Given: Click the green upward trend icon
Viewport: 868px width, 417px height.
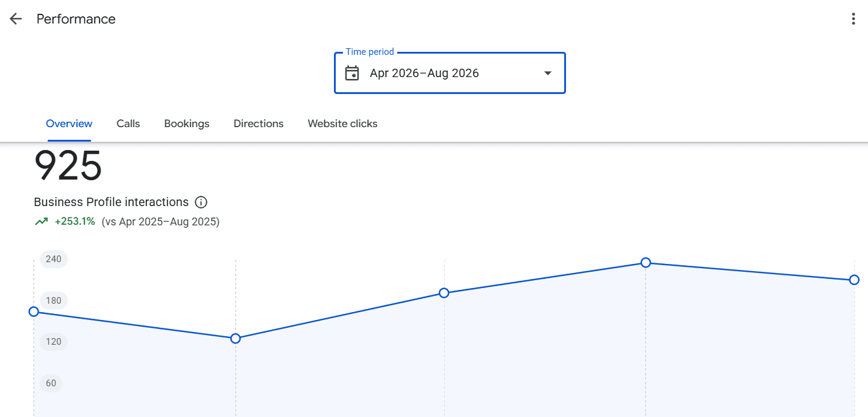Looking at the screenshot, I should (41, 221).
